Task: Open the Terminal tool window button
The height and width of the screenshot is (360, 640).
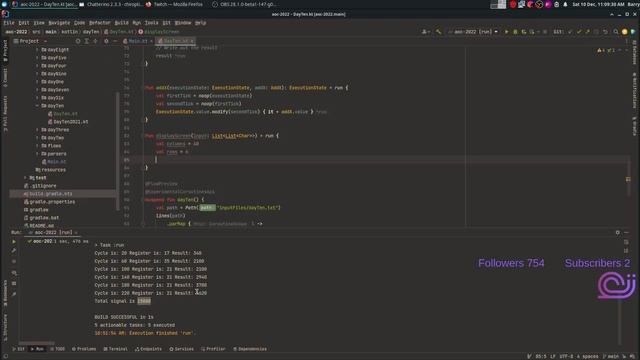Action: [x=116, y=349]
